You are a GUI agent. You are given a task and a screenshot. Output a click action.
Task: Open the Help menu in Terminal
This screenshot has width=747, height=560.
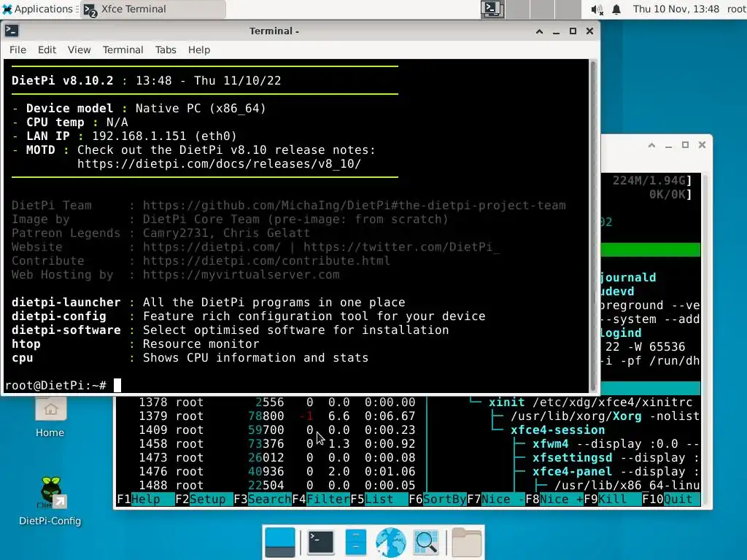[x=198, y=50]
